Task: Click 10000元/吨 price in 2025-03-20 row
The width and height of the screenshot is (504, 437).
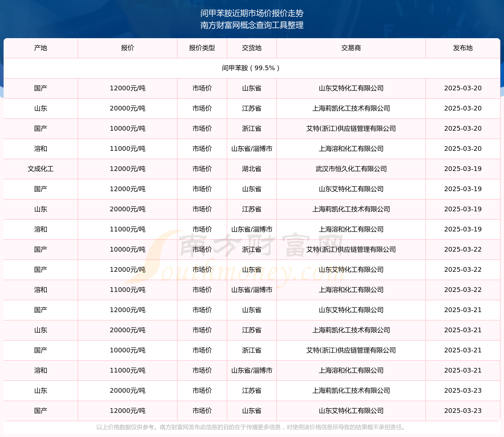Action: tap(127, 129)
